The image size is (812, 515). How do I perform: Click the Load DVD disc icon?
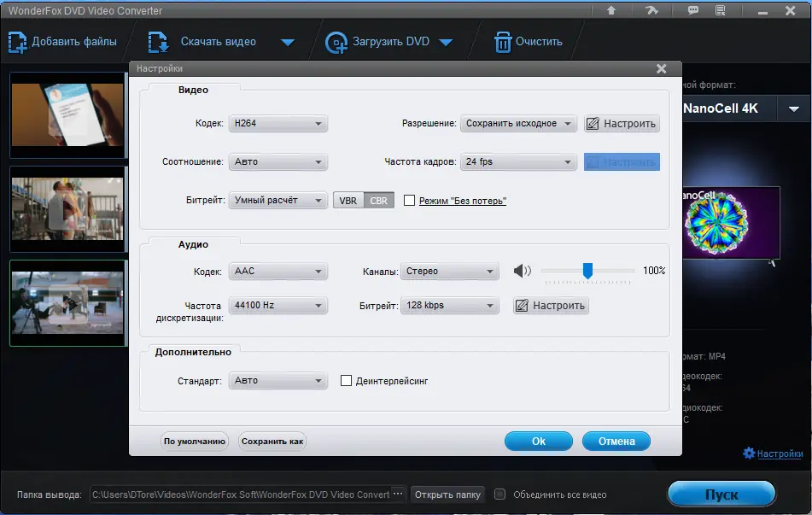click(x=336, y=43)
